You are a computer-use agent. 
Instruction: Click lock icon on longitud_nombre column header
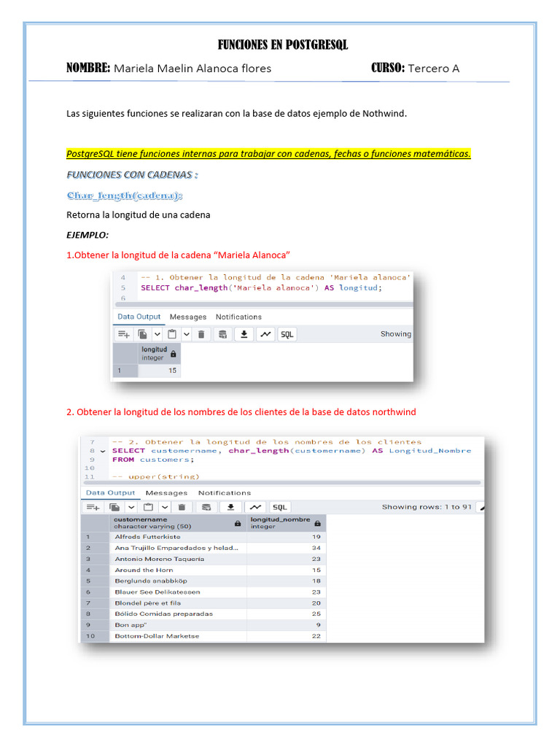[x=318, y=524]
